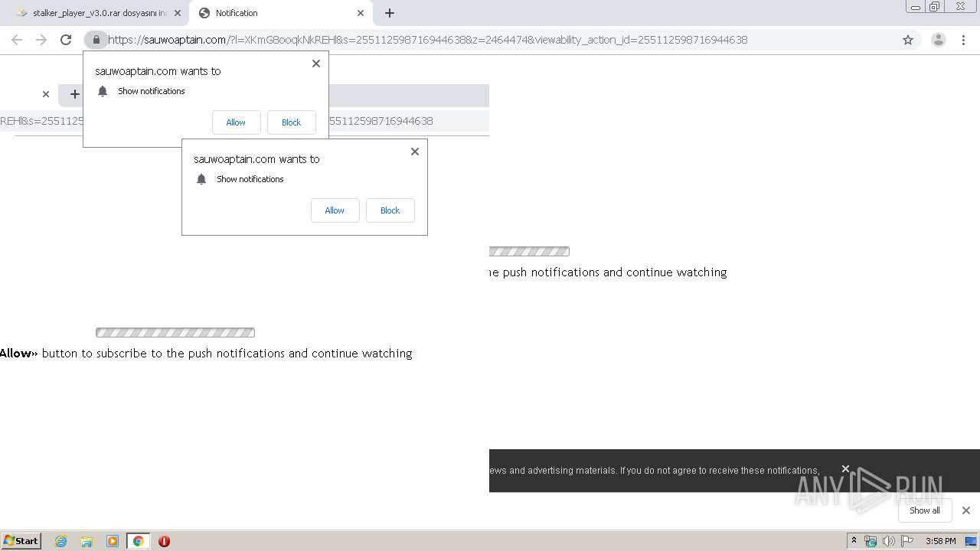Go forward to next page
This screenshot has width=980, height=551.
coord(41,40)
